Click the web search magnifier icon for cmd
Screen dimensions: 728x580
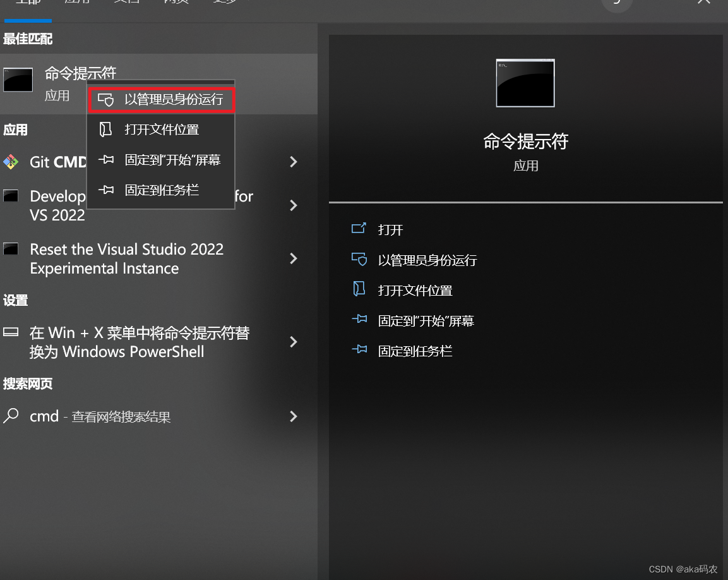pos(13,416)
